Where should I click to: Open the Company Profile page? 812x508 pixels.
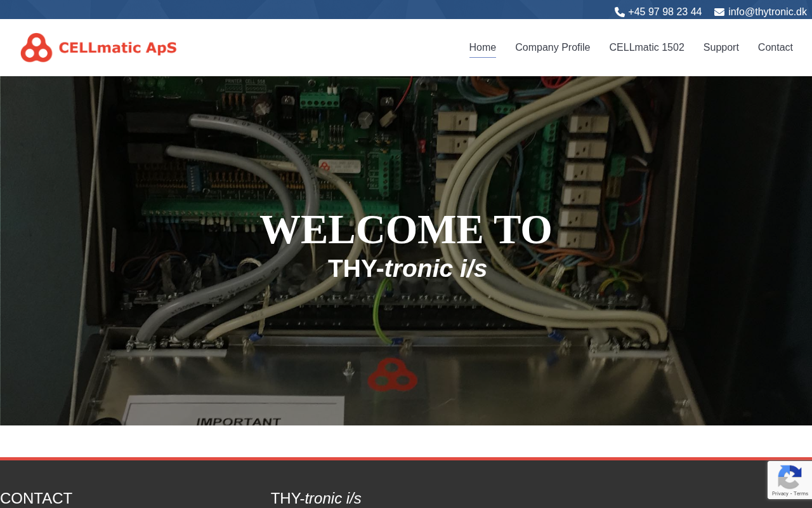(x=553, y=48)
